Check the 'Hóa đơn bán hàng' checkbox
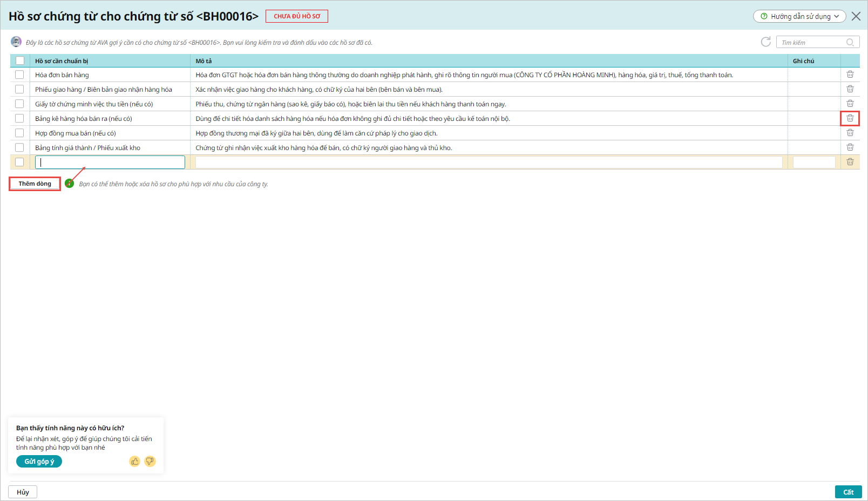The image size is (868, 501). (x=20, y=75)
